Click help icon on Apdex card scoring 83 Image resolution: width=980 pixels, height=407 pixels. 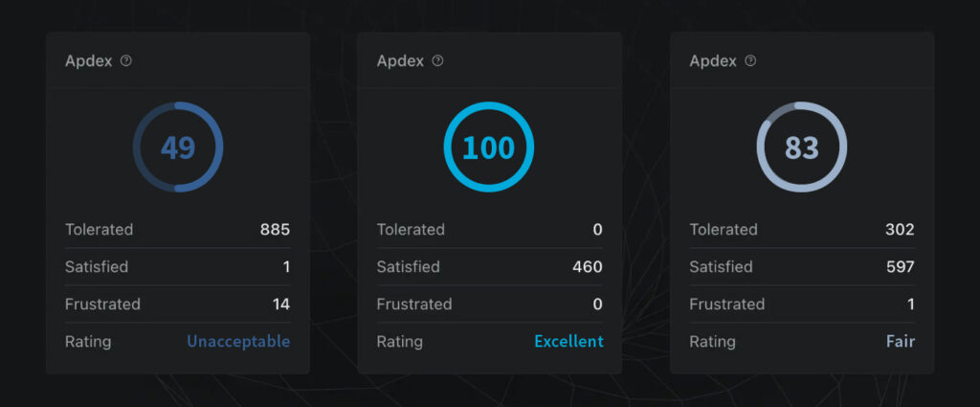pos(750,61)
